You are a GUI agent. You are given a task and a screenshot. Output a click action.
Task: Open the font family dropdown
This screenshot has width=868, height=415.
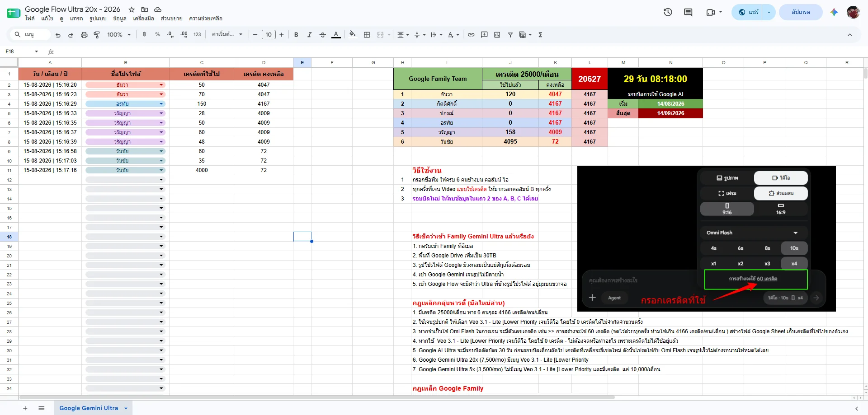click(x=227, y=35)
